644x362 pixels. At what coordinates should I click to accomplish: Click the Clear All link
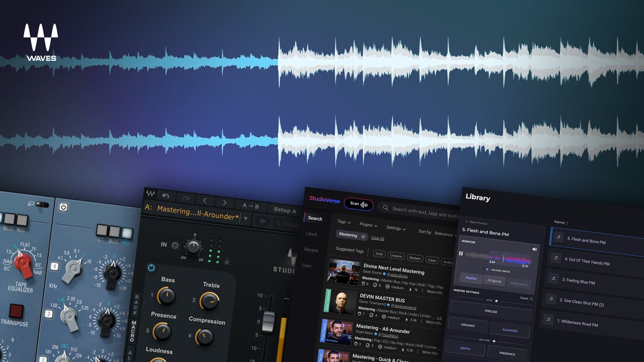pyautogui.click(x=378, y=238)
